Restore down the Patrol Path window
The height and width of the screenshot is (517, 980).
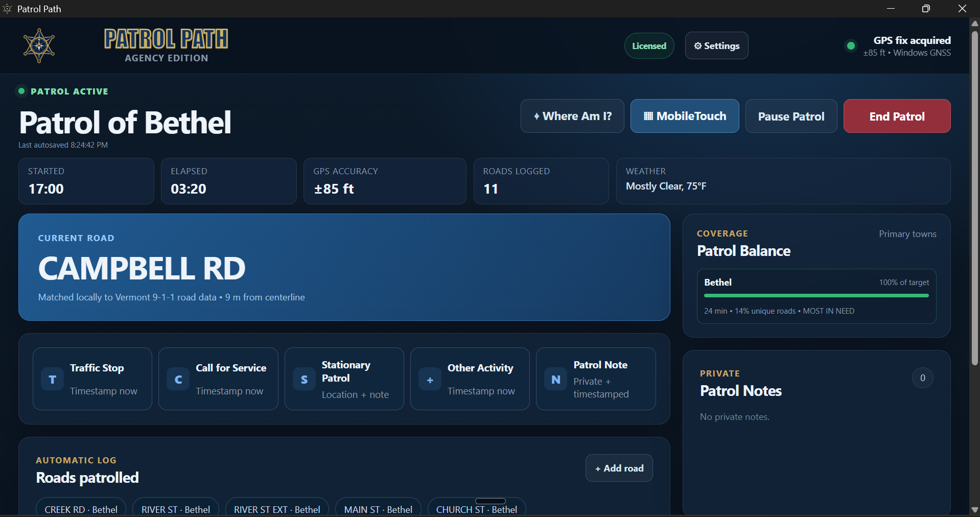coord(926,9)
